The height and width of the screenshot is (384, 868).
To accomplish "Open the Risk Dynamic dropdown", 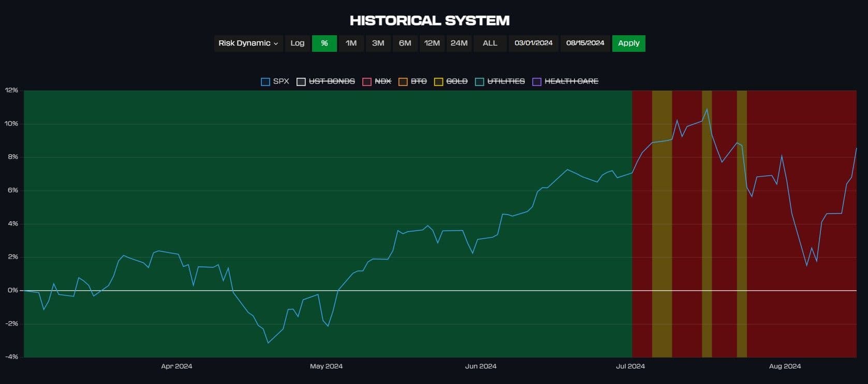I will [247, 43].
